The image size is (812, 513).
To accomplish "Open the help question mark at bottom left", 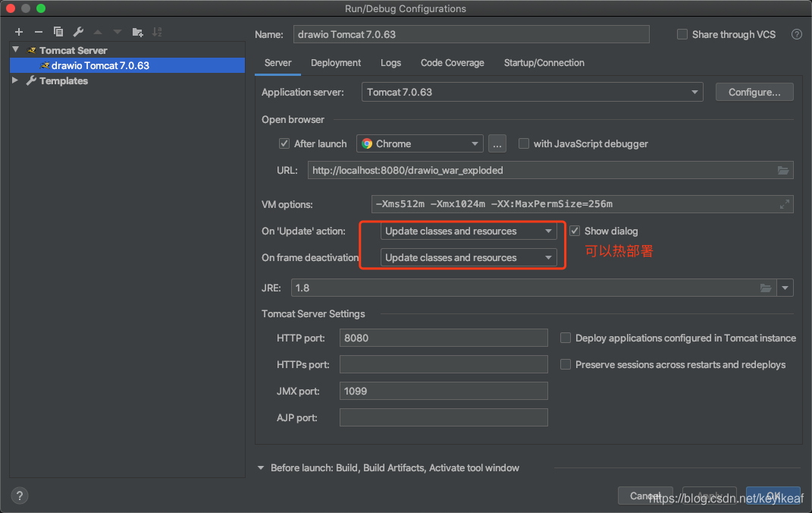I will 20,496.
